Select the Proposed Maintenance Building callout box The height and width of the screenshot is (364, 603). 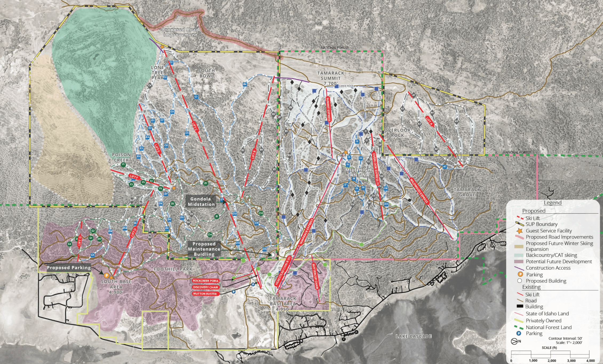[204, 249]
